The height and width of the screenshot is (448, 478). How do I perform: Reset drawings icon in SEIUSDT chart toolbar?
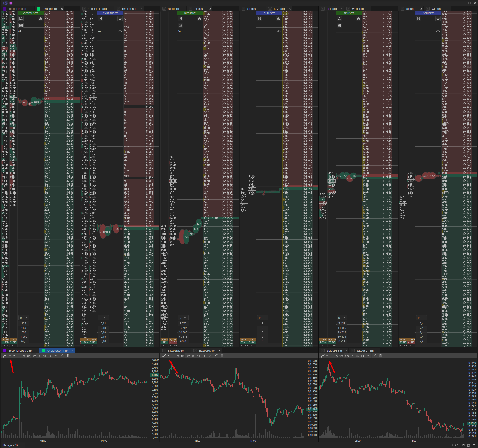(375, 356)
